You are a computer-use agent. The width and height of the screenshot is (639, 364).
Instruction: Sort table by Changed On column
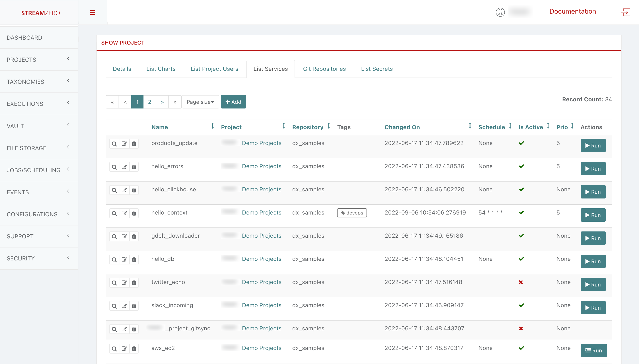[402, 127]
